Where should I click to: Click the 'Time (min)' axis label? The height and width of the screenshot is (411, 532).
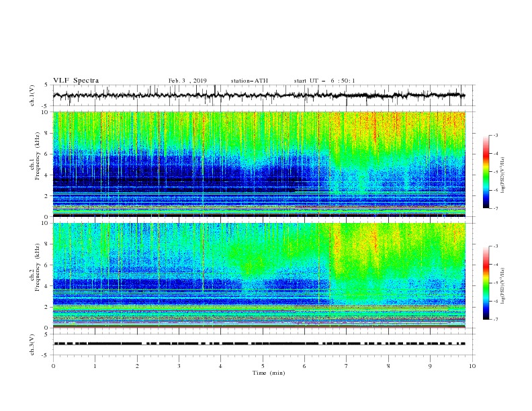pos(269,373)
